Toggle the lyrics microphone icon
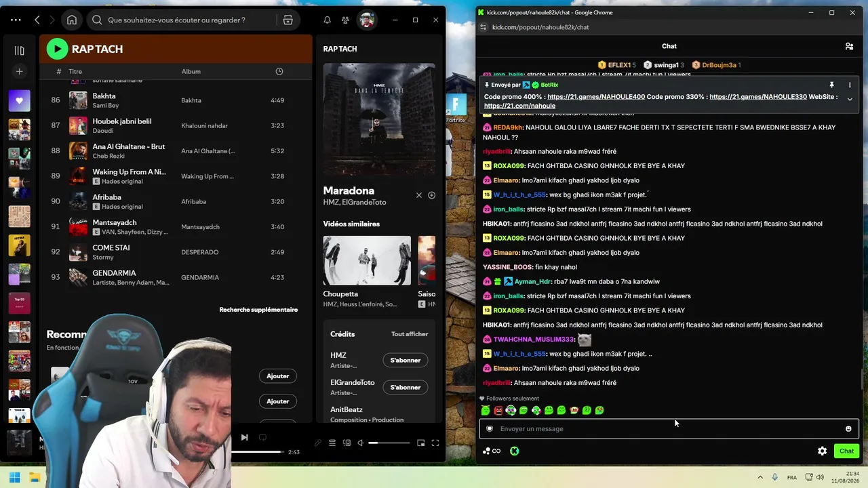This screenshot has height=488, width=868. (318, 443)
